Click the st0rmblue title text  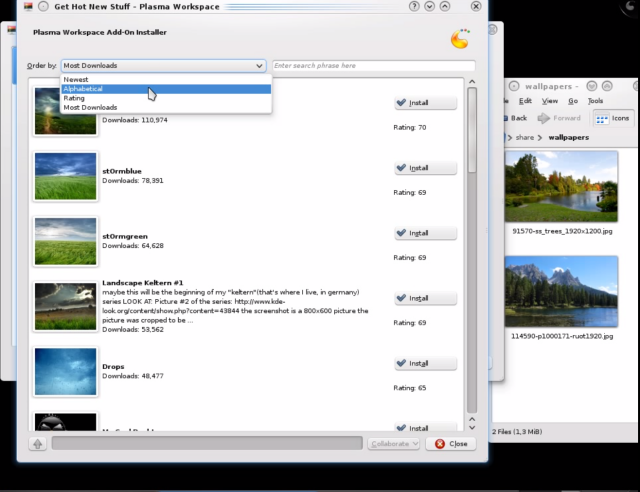(x=122, y=171)
